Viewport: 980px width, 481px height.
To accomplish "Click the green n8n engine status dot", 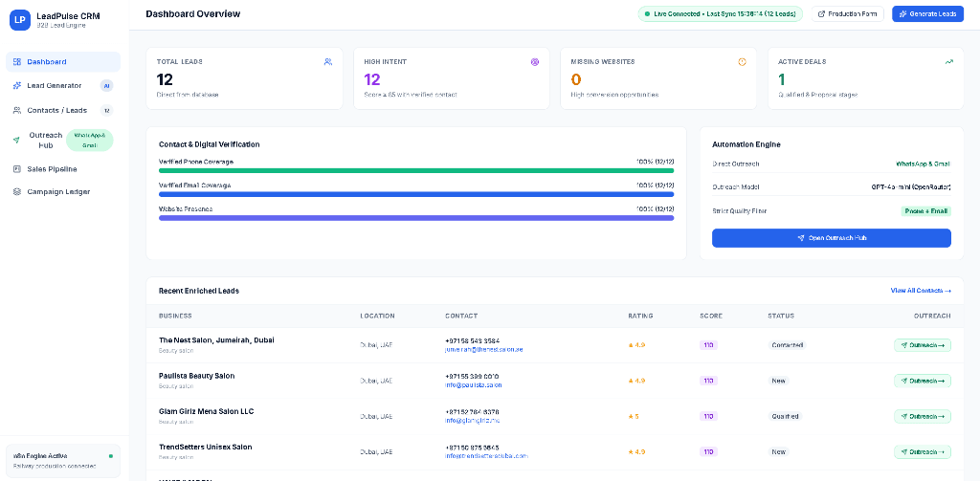I will (x=111, y=456).
